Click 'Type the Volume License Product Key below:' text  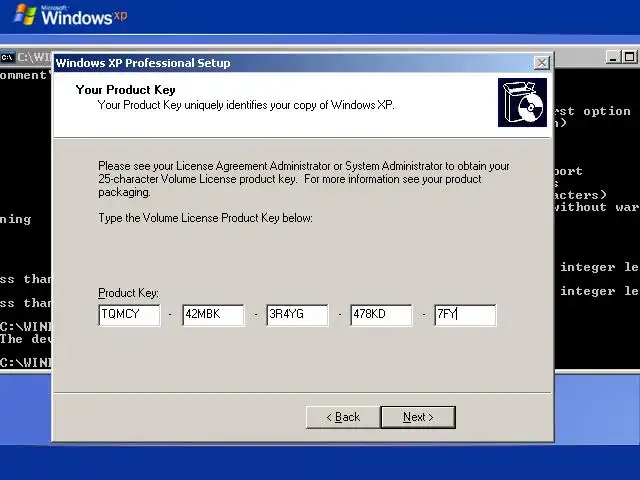point(205,218)
